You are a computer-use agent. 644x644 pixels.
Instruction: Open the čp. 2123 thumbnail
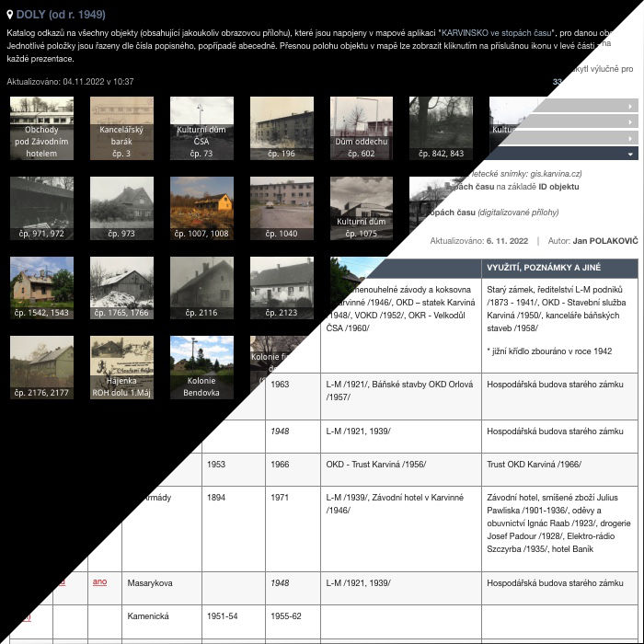click(282, 288)
